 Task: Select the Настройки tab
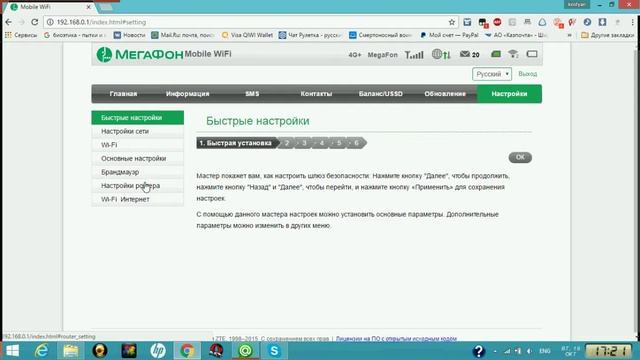509,94
